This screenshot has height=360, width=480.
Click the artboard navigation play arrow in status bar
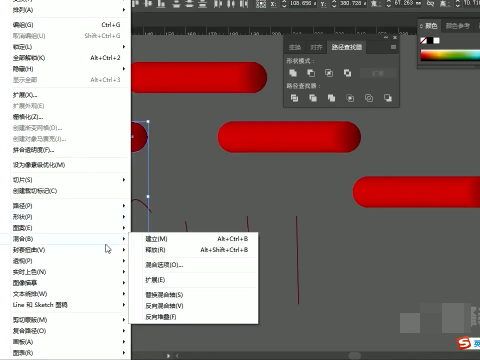click(168, 356)
